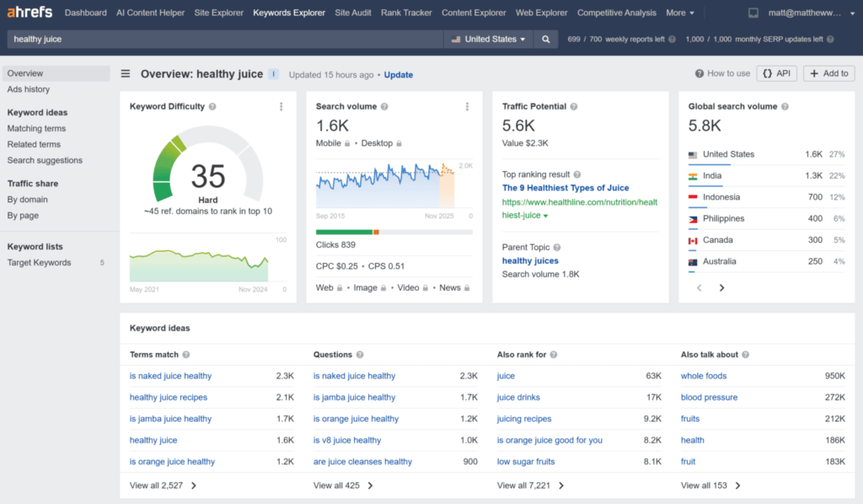Image resolution: width=863 pixels, height=504 pixels.
Task: Expand the healthline URL dropdown arrow
Action: point(545,217)
